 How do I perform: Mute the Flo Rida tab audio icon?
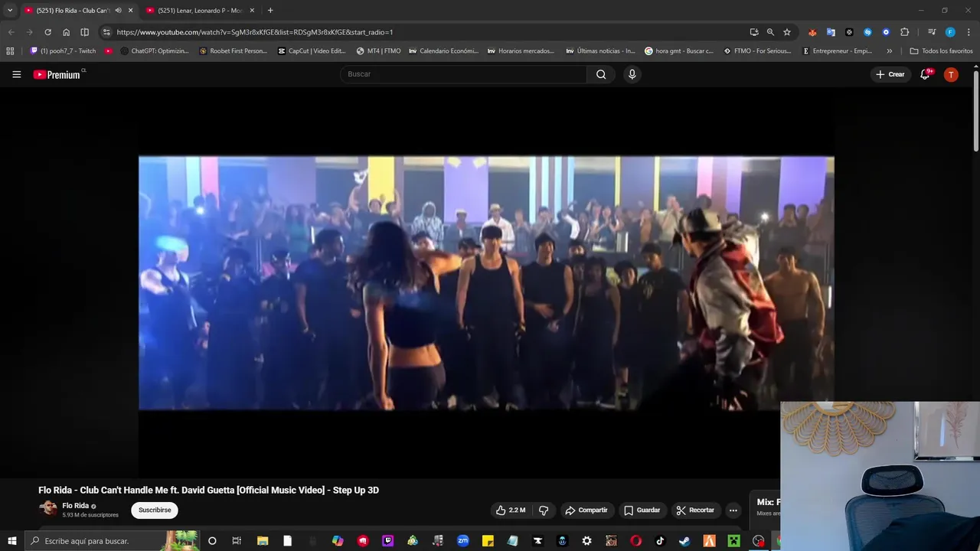pos(118,11)
